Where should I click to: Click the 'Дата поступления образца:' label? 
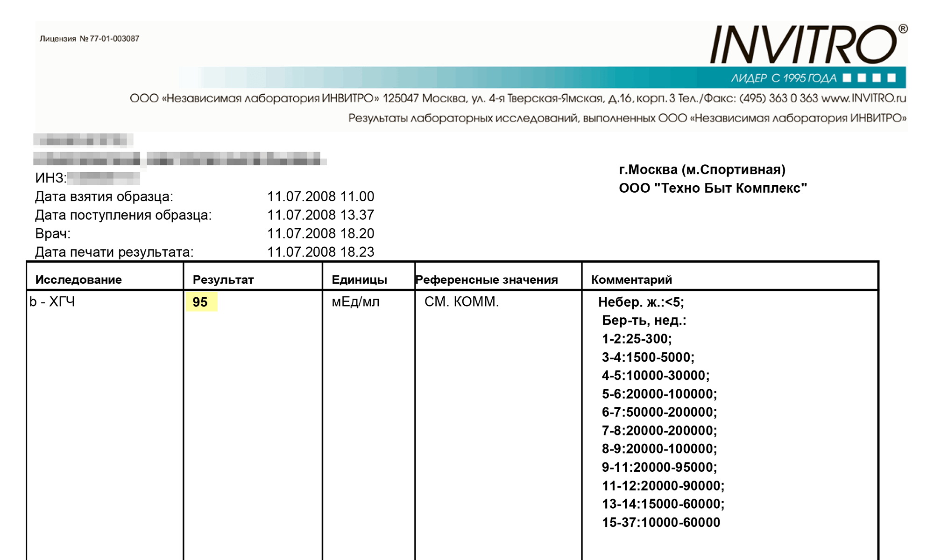tap(123, 215)
